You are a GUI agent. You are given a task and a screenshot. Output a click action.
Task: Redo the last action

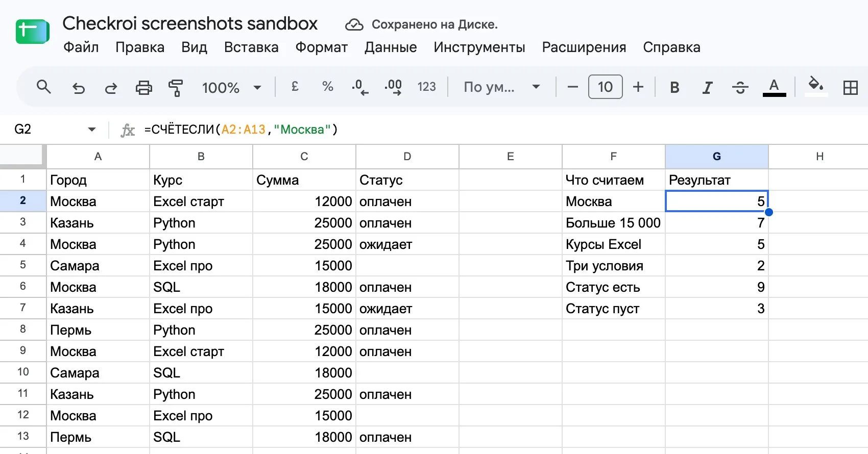(111, 88)
